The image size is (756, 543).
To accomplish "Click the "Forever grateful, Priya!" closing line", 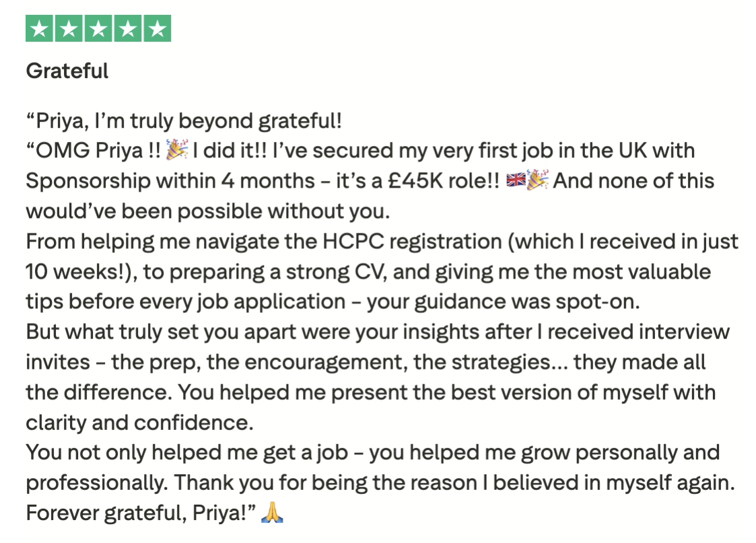I will pyautogui.click(x=139, y=513).
